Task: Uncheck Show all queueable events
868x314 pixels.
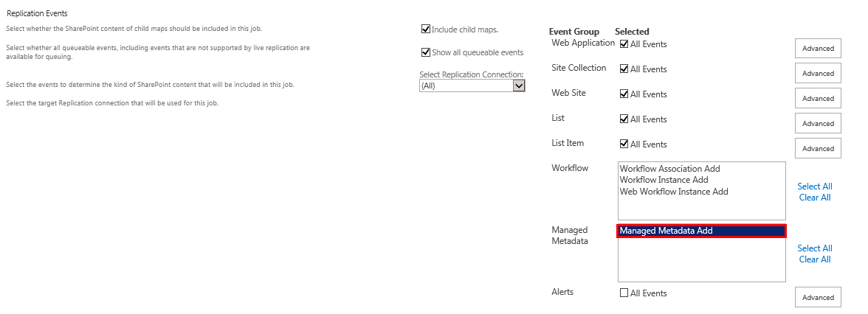Action: (426, 52)
